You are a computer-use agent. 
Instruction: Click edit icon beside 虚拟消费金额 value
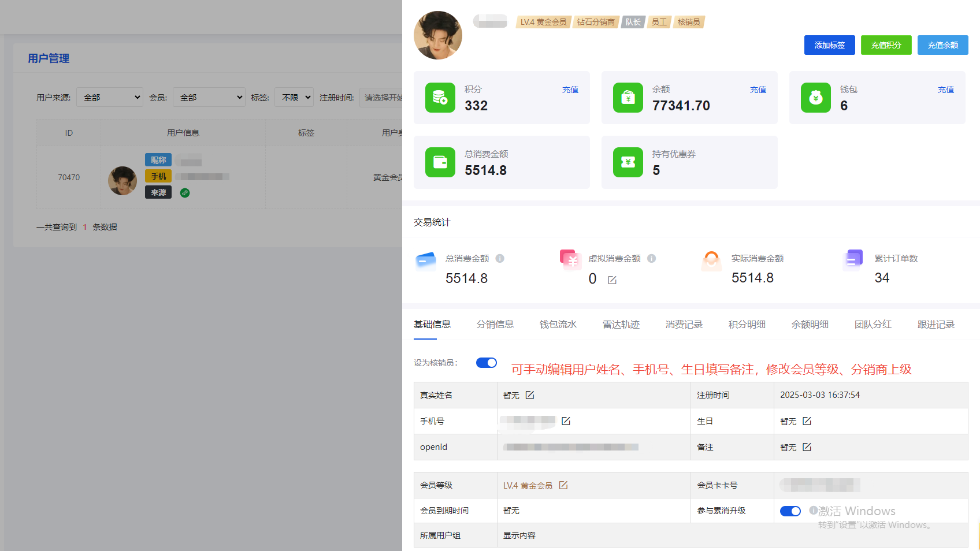[612, 280]
